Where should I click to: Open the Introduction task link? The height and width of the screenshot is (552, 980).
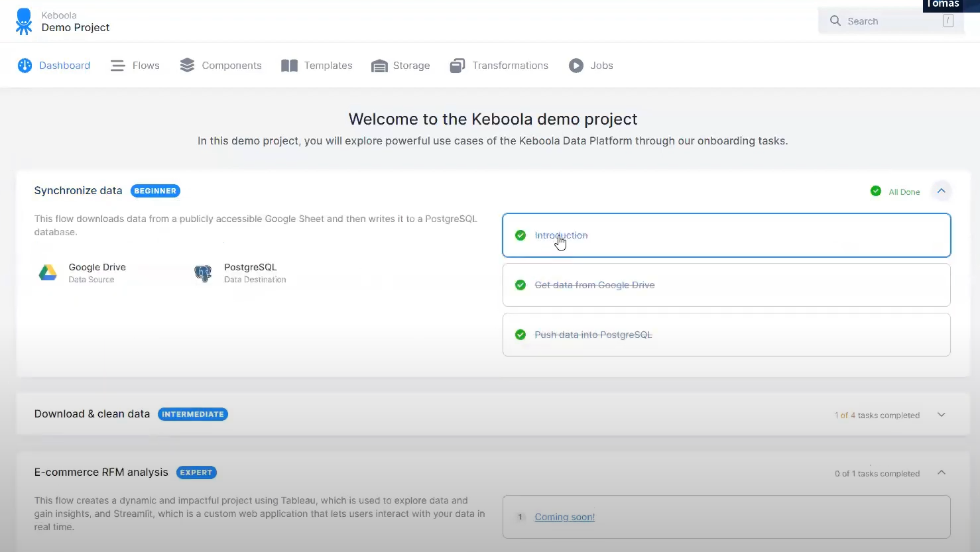point(561,235)
